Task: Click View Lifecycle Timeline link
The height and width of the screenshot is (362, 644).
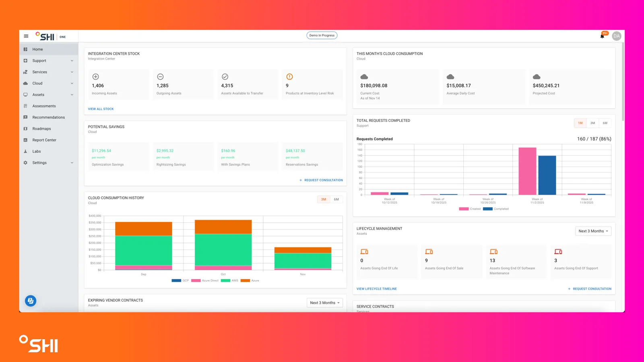Action: (x=377, y=289)
